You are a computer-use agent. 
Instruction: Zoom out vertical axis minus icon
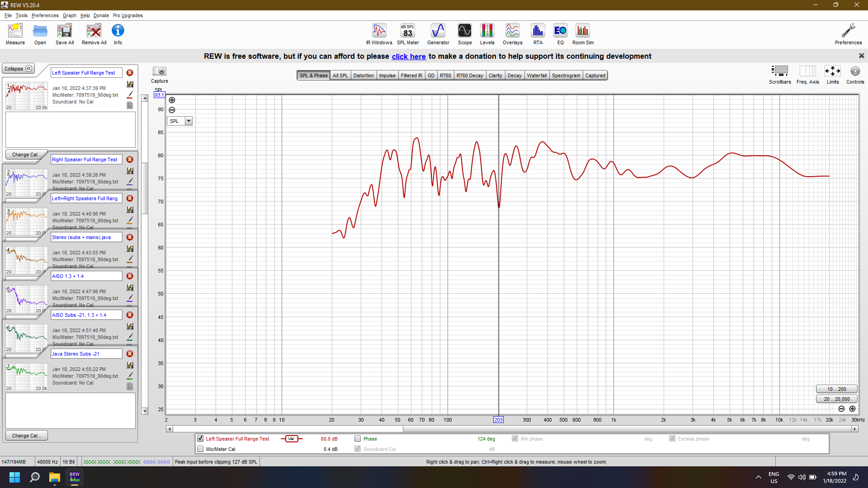(172, 110)
